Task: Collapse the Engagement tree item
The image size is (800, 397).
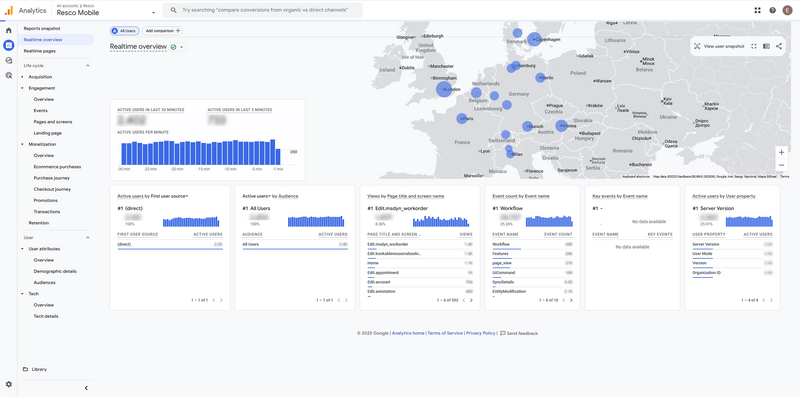Action: (x=22, y=88)
